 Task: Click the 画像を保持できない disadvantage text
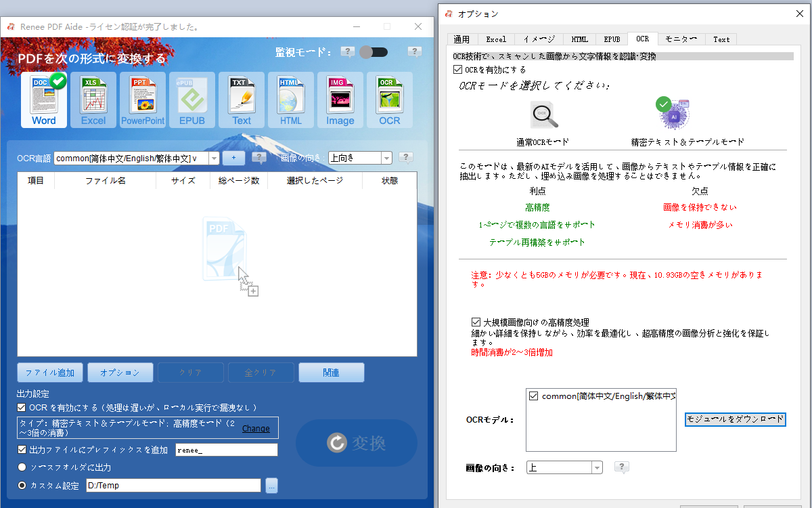(x=700, y=207)
